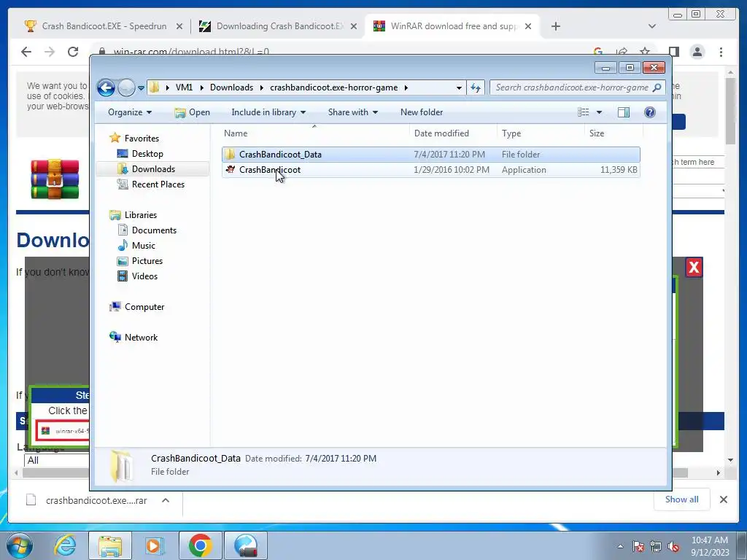Image resolution: width=747 pixels, height=560 pixels.
Task: Open Recent Places in the navigation pane
Action: [158, 184]
